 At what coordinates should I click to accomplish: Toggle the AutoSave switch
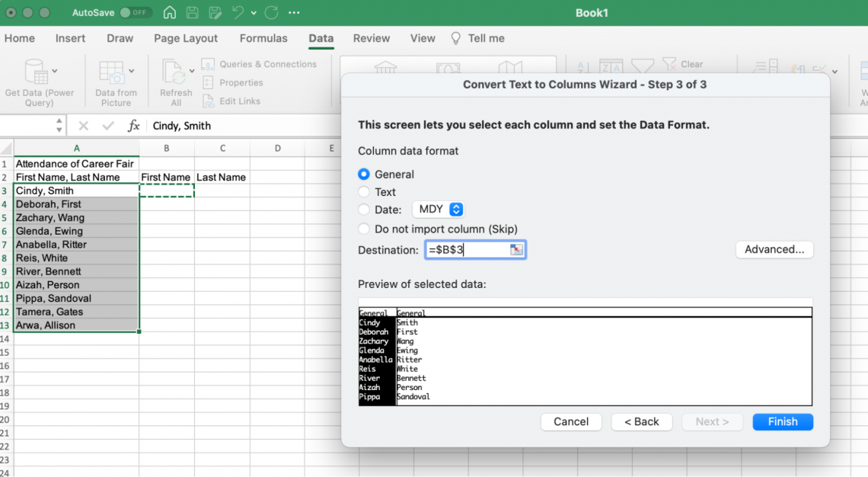pos(135,13)
